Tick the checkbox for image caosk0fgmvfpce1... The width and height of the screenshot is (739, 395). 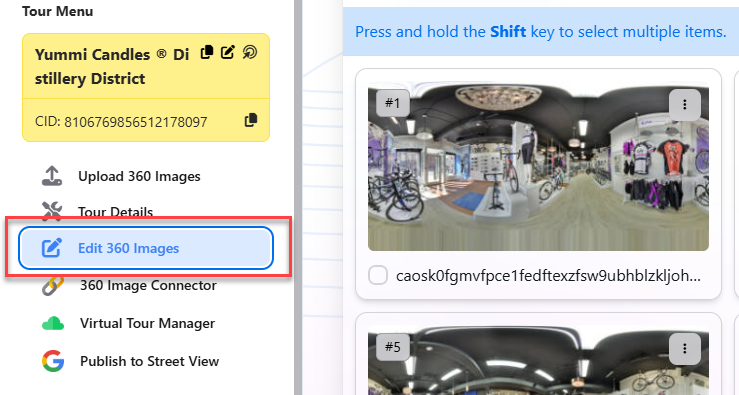(x=378, y=275)
